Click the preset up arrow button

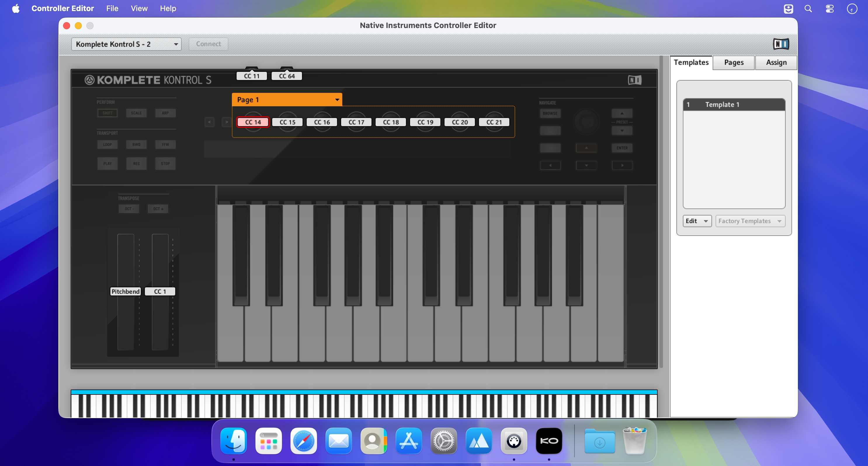click(622, 113)
